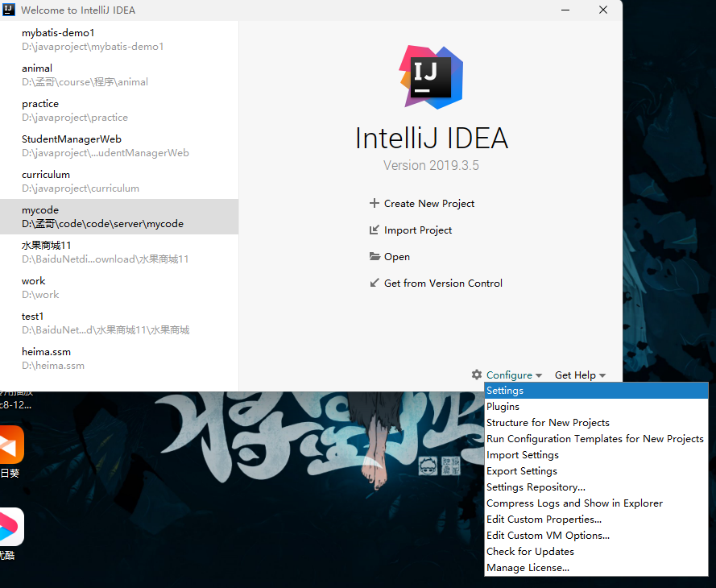This screenshot has height=588, width=716.
Task: Click the Create New Project link
Action: [429, 203]
